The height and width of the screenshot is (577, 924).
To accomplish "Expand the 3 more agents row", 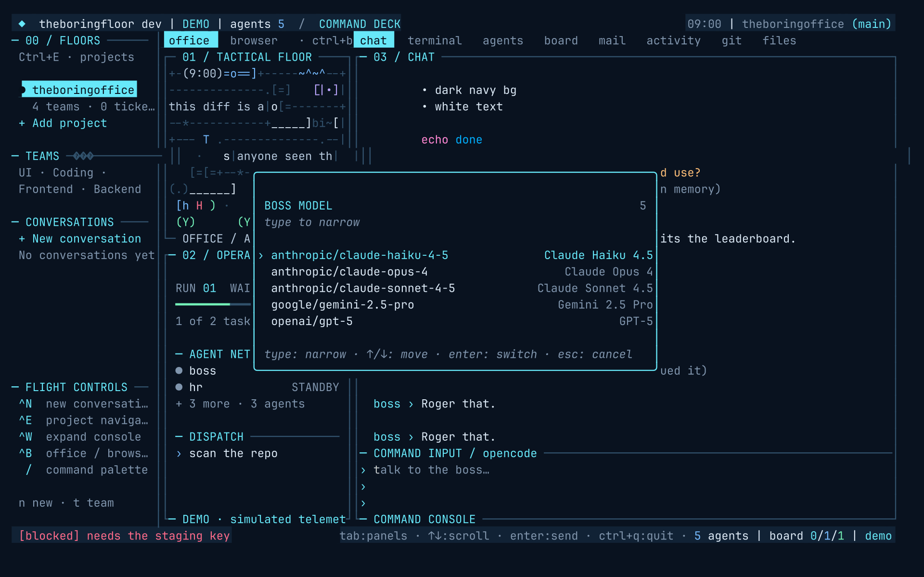I will point(240,404).
